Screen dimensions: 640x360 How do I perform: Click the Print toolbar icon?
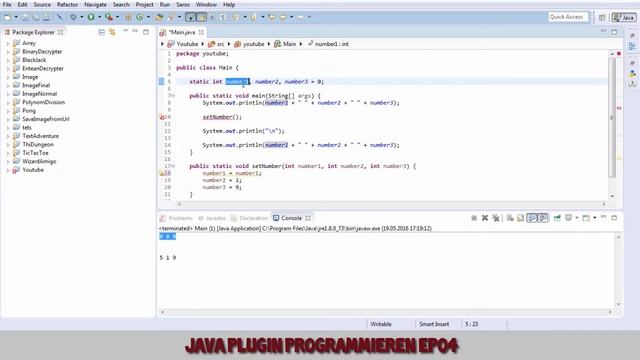click(x=47, y=17)
